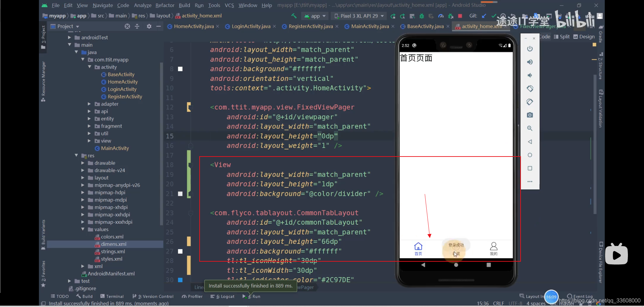This screenshot has width=644, height=307.
Task: Click the divider color gutter swatch on line 21
Action: [x=180, y=194]
